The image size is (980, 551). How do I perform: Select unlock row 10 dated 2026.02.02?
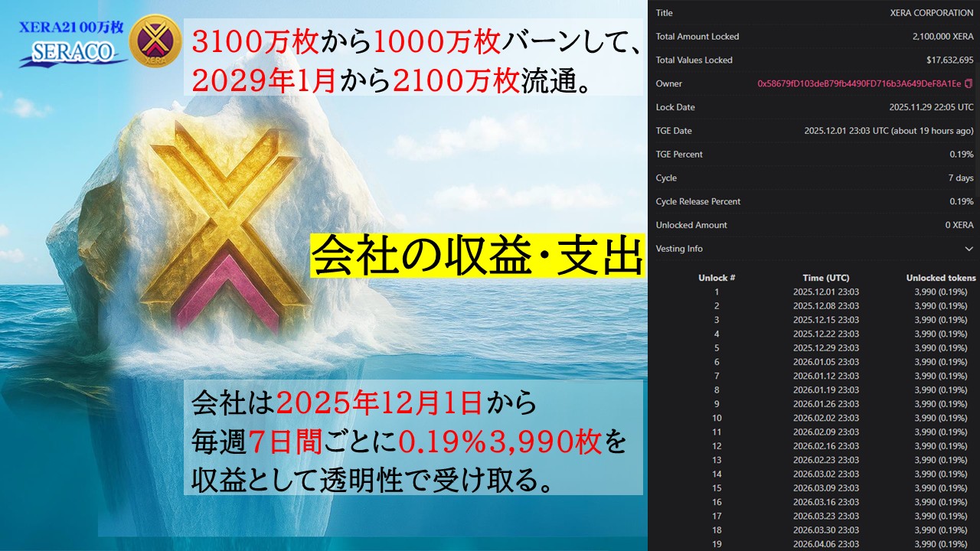[x=826, y=418]
